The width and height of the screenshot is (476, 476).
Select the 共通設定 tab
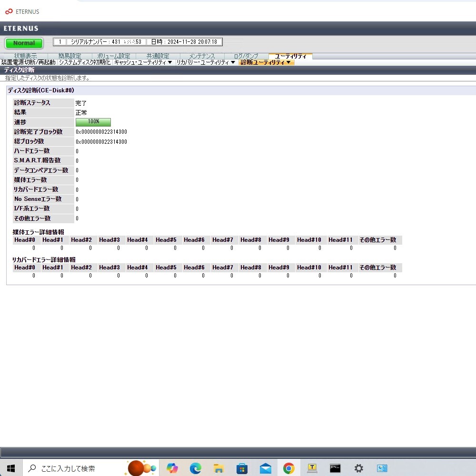pos(158,56)
